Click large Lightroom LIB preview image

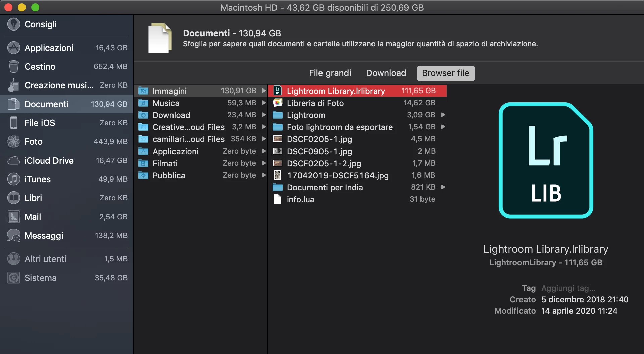[x=546, y=160]
